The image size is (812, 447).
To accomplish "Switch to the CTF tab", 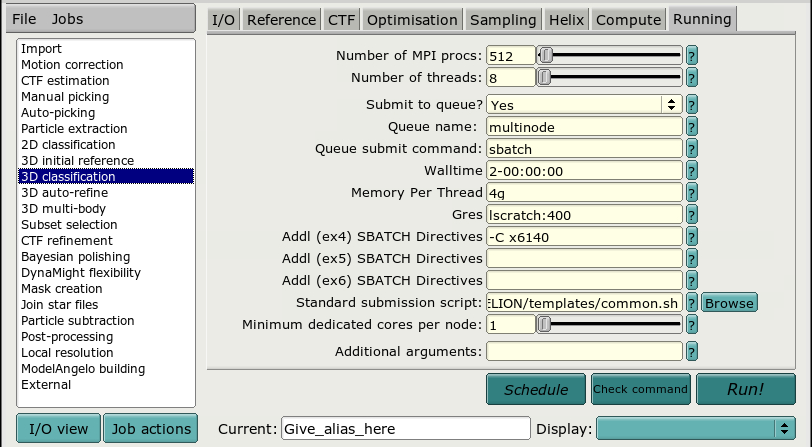I will coord(341,20).
